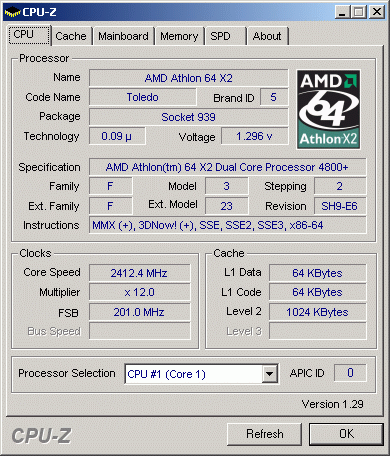This screenshot has height=456, width=390.
Task: Click the L1 Data value 64 KBytes
Action: click(x=318, y=273)
